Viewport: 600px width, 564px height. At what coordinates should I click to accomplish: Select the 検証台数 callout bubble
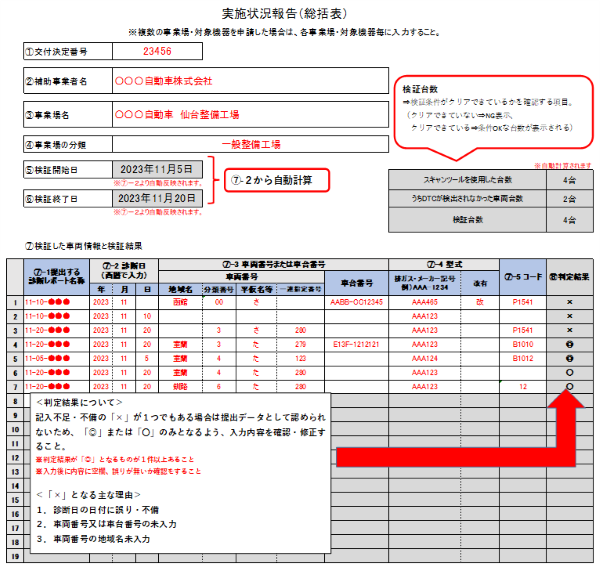(490, 110)
